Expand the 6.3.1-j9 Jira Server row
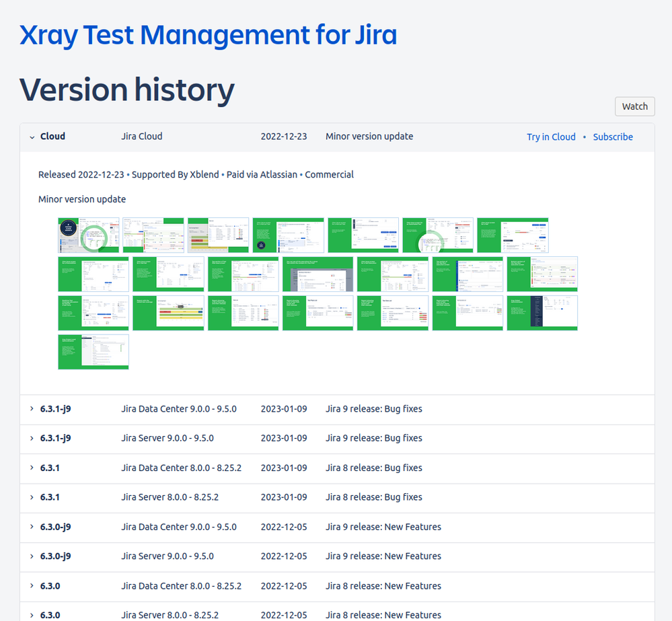Viewport: 672px width, 621px height. 32,438
